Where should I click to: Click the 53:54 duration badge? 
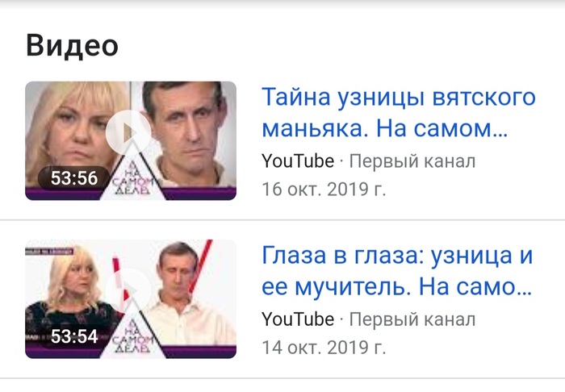click(x=74, y=336)
